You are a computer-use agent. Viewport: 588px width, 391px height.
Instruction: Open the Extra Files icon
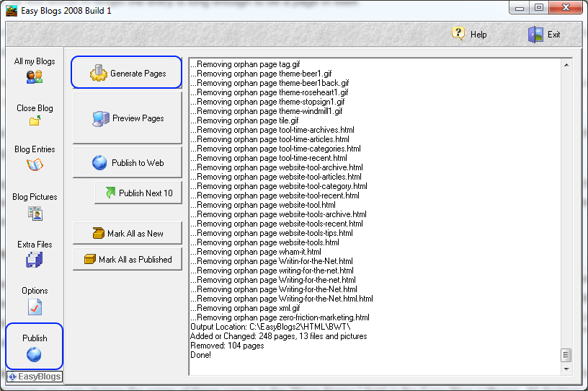point(35,260)
